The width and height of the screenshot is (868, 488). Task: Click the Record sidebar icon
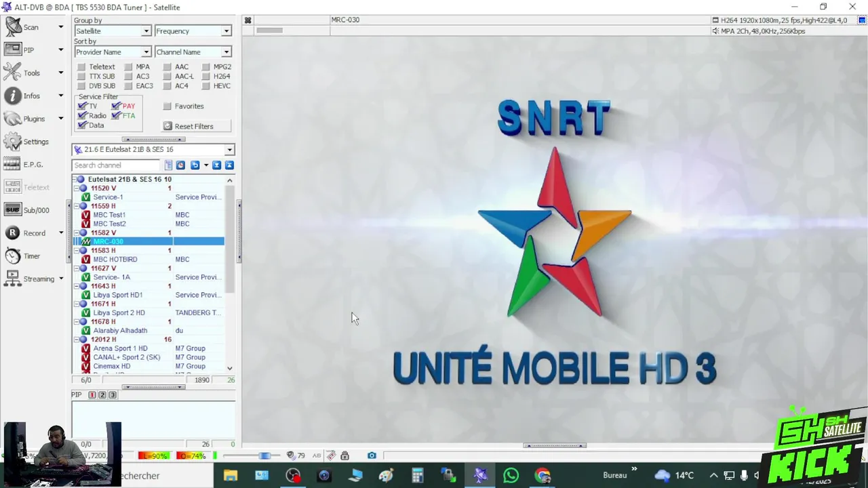[13, 232]
